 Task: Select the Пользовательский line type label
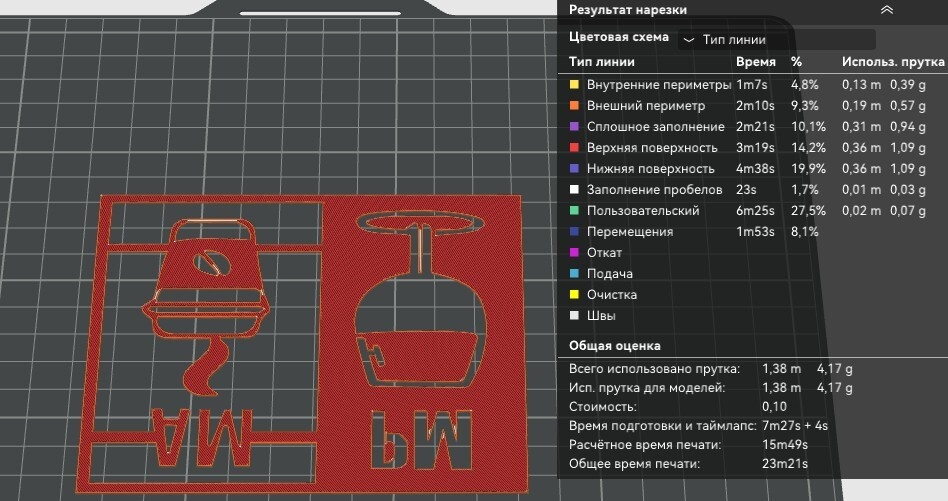643,210
